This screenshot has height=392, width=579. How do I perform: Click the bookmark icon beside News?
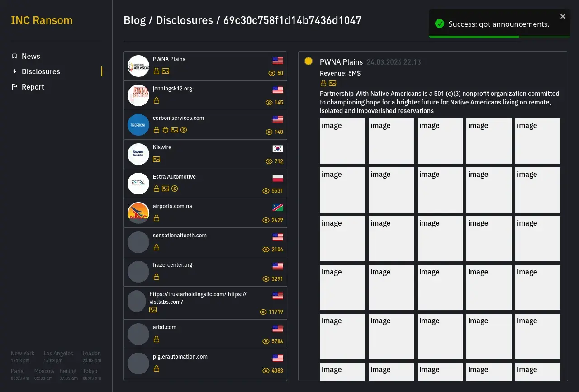(x=14, y=56)
